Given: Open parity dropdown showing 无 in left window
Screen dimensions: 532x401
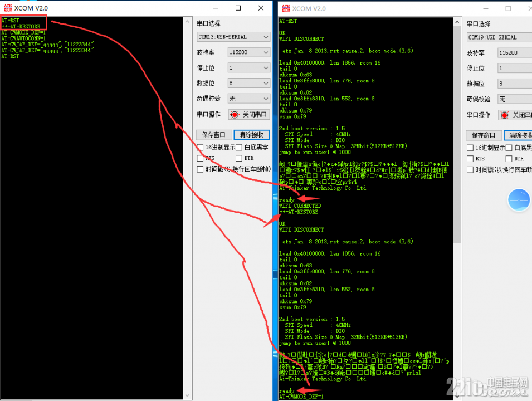Looking at the screenshot, I should [x=248, y=99].
